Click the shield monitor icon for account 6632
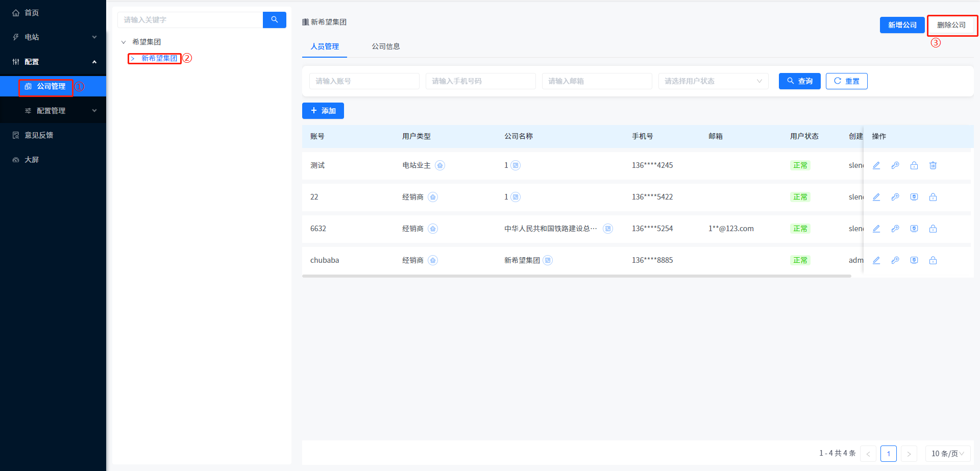 point(914,229)
